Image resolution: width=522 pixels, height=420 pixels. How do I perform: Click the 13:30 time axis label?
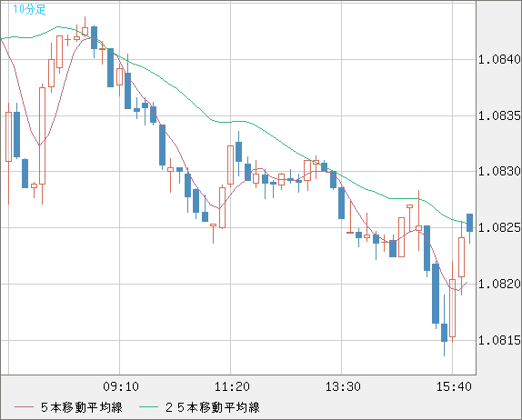[343, 386]
